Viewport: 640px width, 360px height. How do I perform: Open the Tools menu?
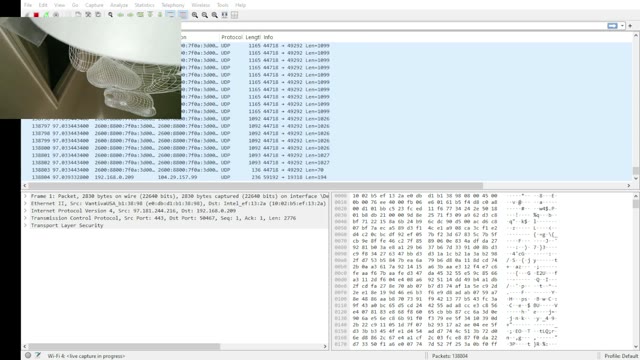pos(222,5)
